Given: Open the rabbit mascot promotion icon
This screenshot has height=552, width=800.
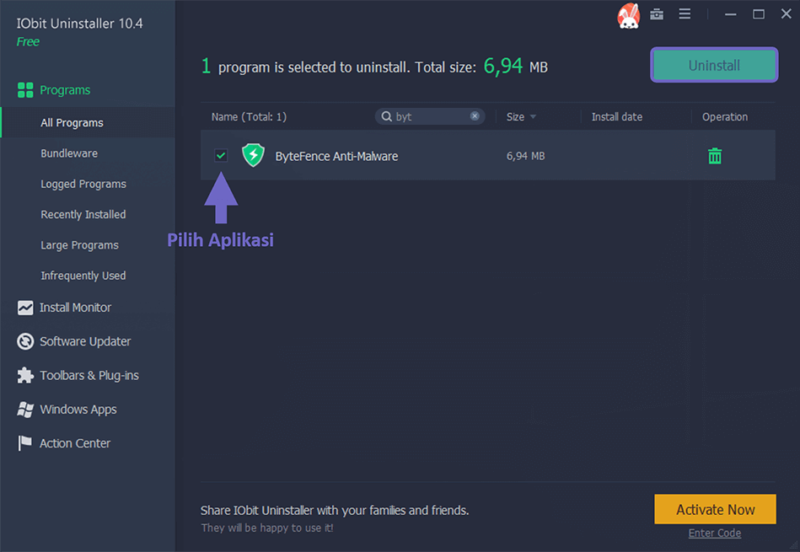Looking at the screenshot, I should 628,15.
